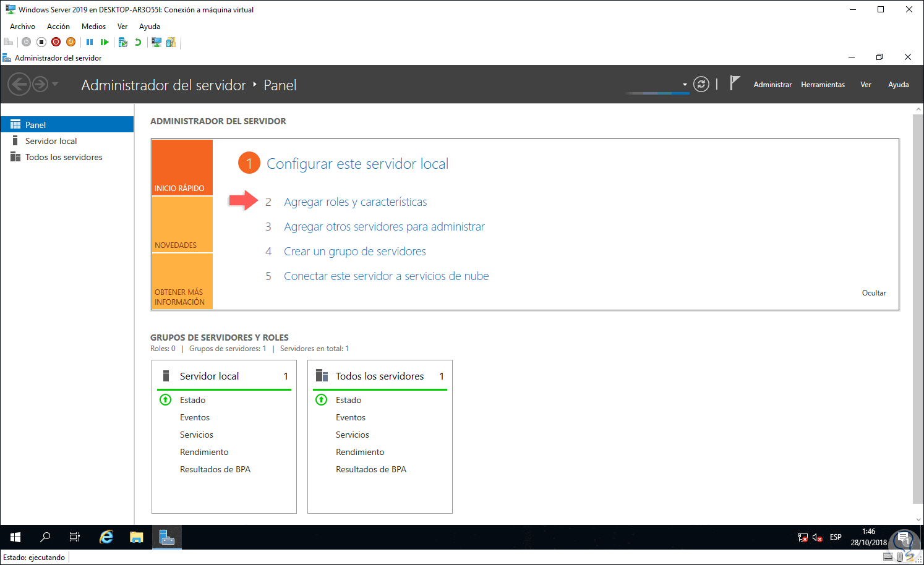Viewport: 924px width, 565px height.
Task: Click the ESP input language indicator
Action: pos(836,537)
